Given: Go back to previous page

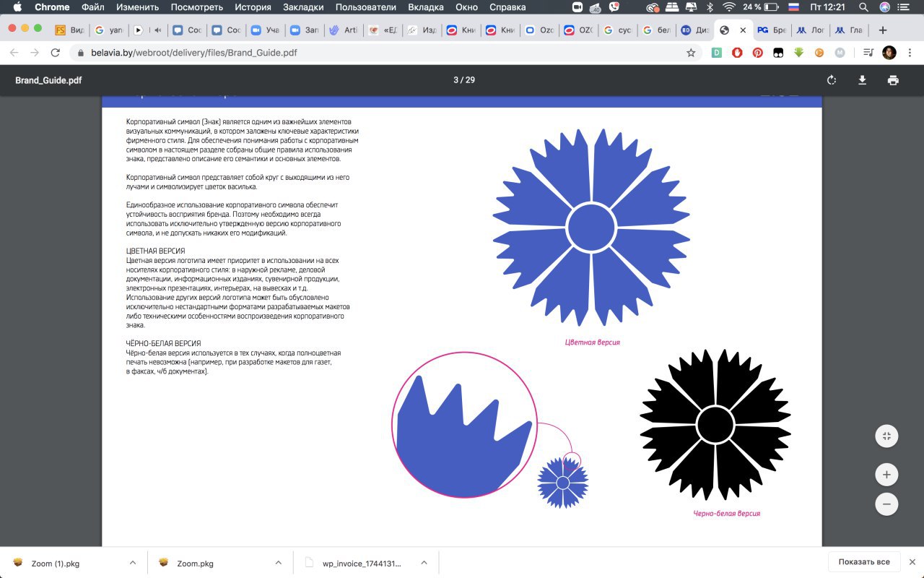Looking at the screenshot, I should click(x=14, y=53).
